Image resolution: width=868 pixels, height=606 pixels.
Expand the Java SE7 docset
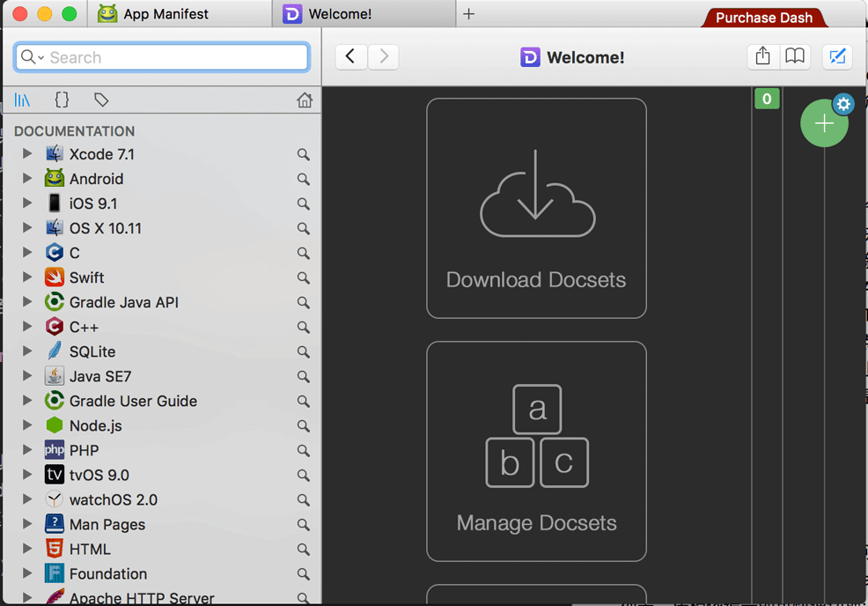tap(27, 376)
